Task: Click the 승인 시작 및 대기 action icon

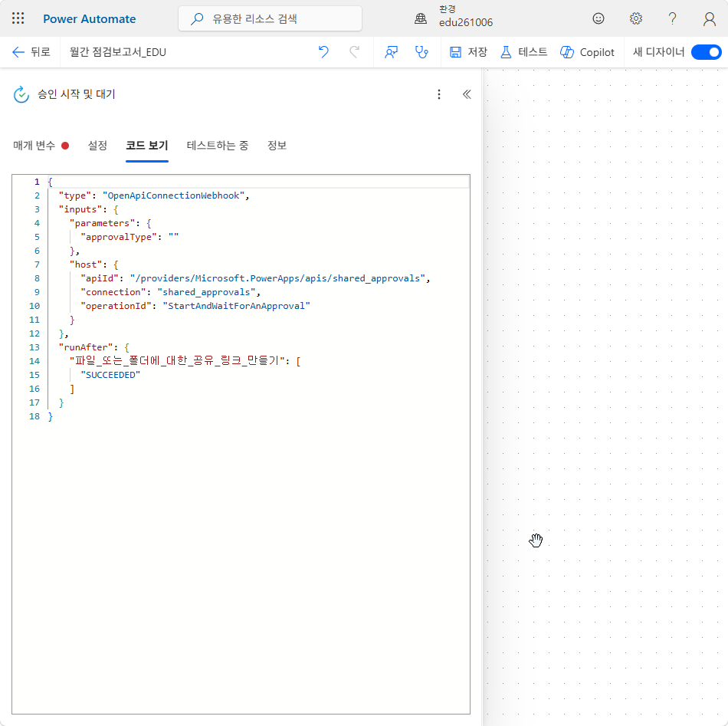Action: [21, 94]
